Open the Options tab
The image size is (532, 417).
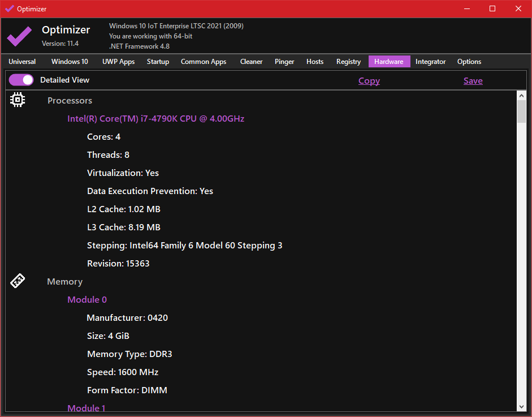469,62
